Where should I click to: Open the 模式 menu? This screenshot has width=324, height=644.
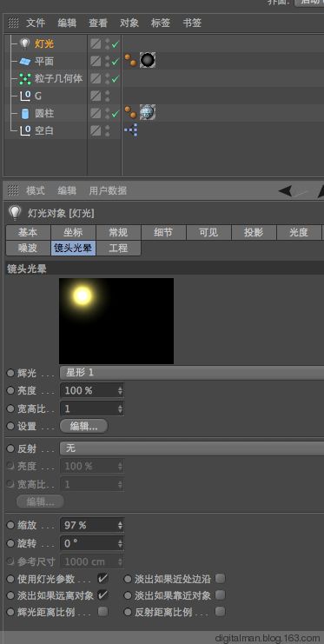pos(36,190)
